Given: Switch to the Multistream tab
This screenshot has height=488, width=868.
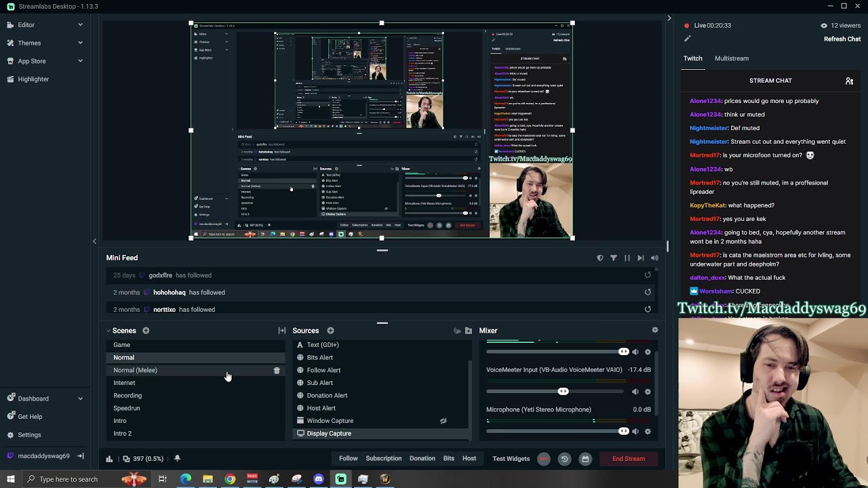Looking at the screenshot, I should coord(732,58).
